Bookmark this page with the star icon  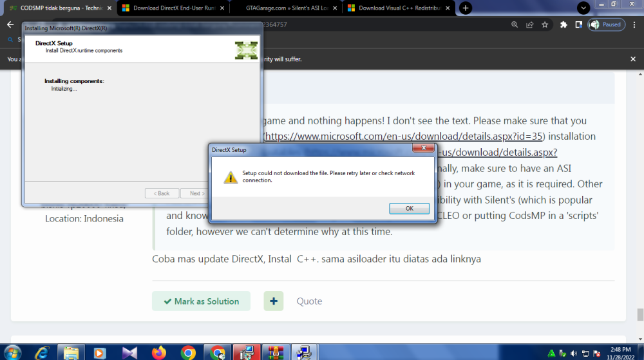click(x=545, y=24)
